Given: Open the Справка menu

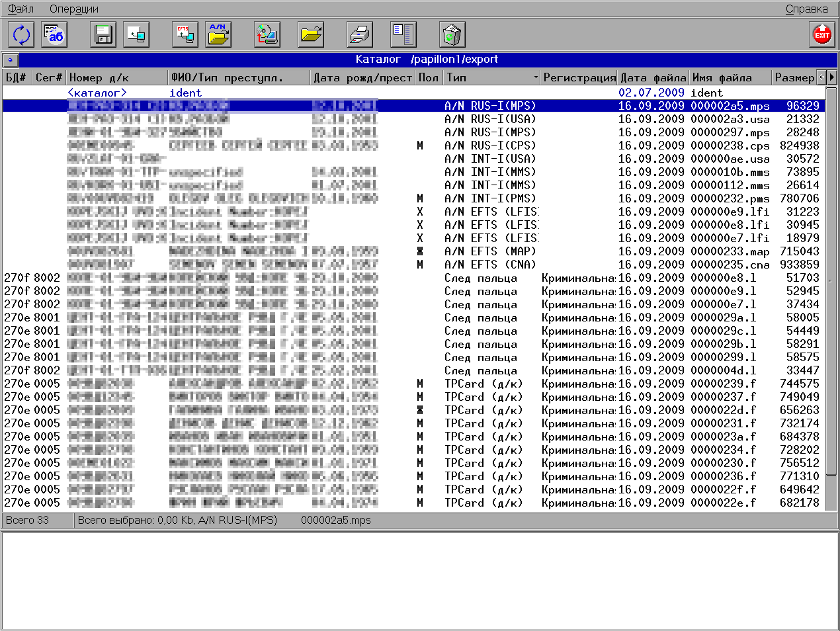Looking at the screenshot, I should [806, 9].
